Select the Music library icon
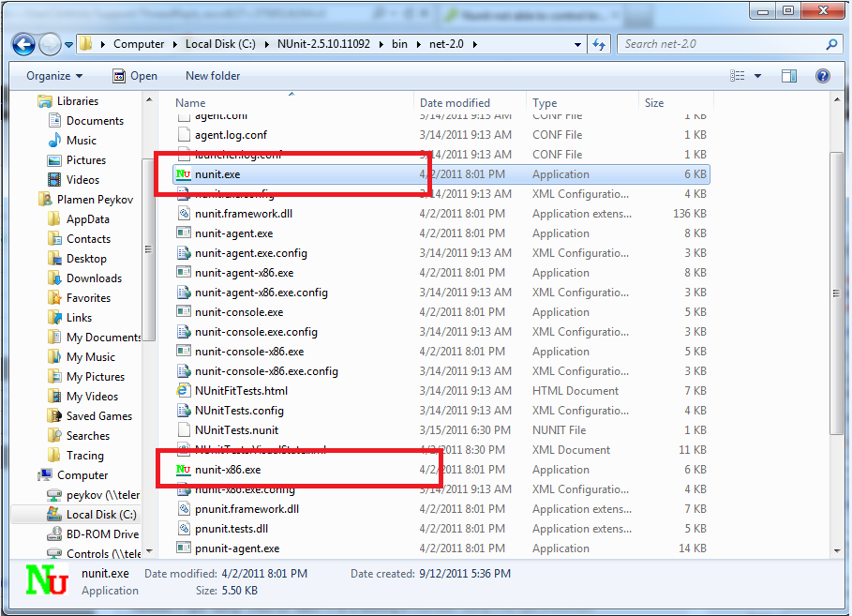The image size is (852, 616). pos(54,141)
